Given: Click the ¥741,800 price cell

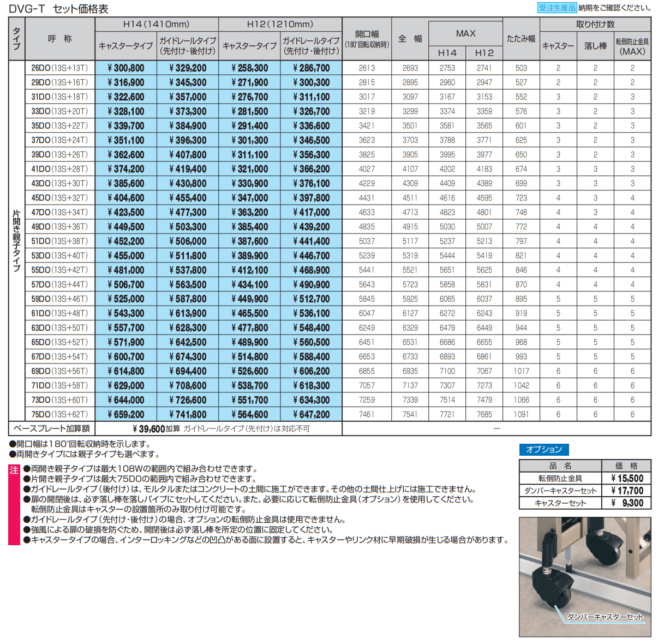Looking at the screenshot, I should pyautogui.click(x=188, y=414).
